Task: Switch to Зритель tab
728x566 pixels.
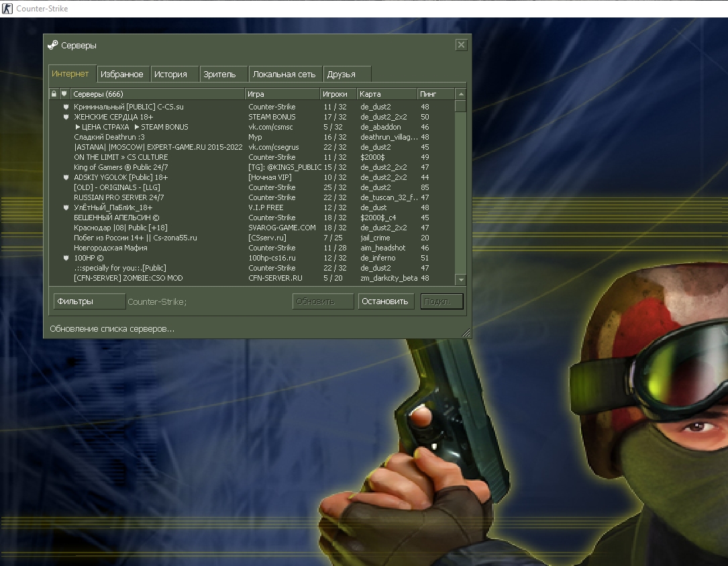Action: pyautogui.click(x=223, y=75)
